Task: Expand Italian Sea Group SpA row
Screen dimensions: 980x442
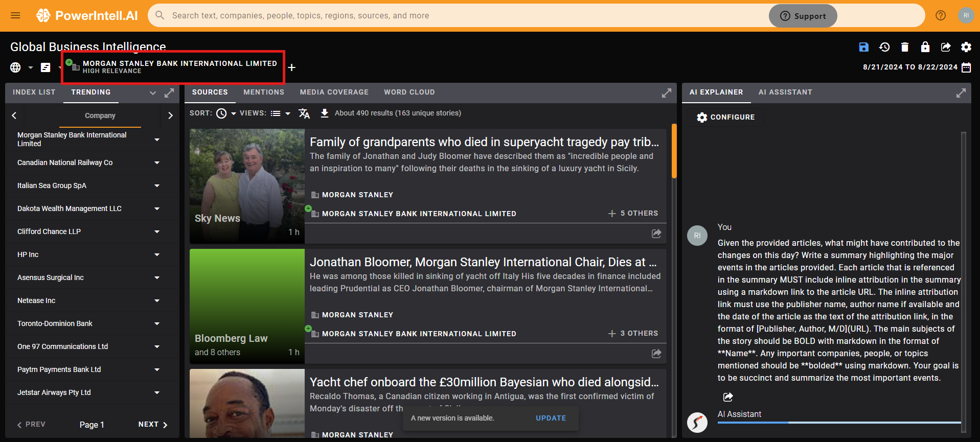Action: pyautogui.click(x=157, y=185)
